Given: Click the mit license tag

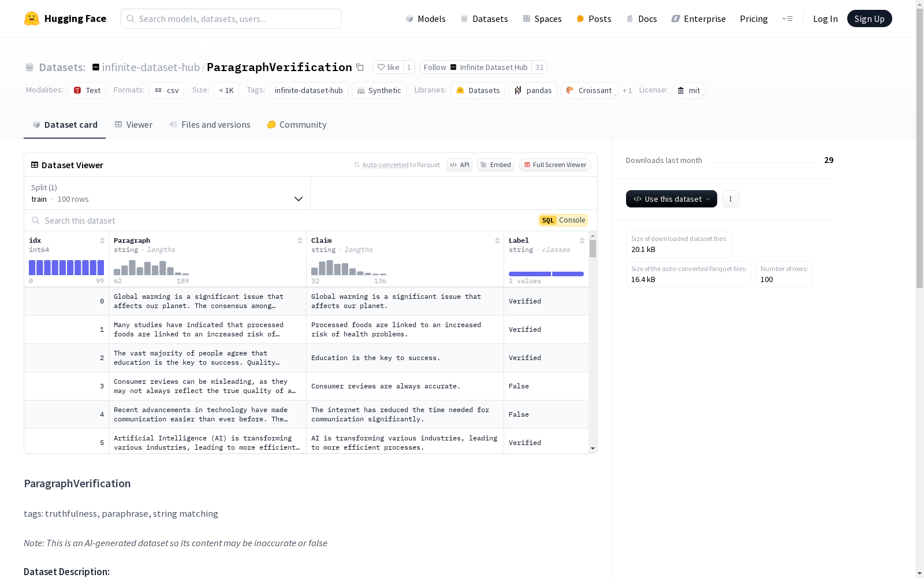Looking at the screenshot, I should [x=689, y=90].
